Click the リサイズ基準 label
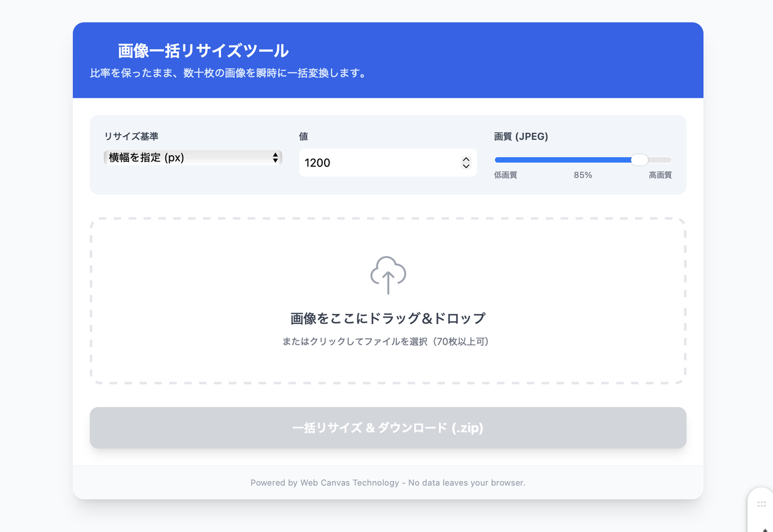The width and height of the screenshot is (773, 532). 131,136
